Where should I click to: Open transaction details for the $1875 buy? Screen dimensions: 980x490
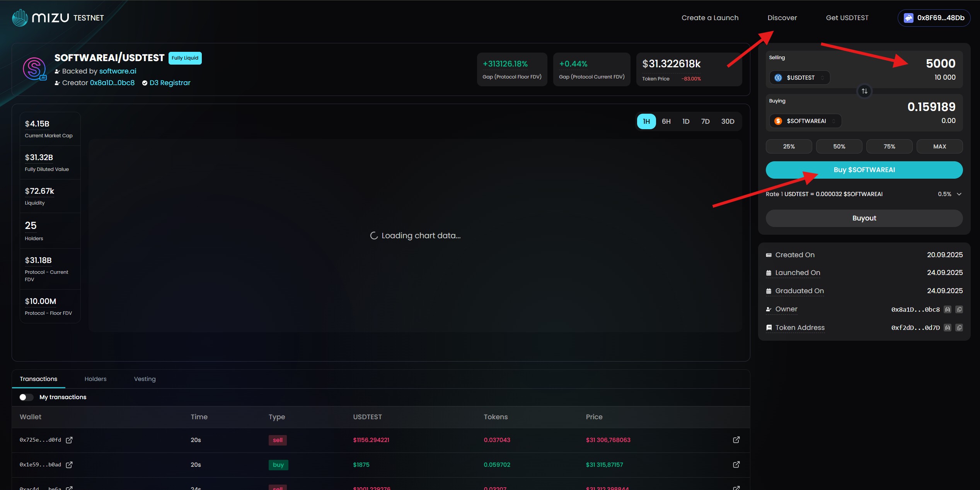736,464
